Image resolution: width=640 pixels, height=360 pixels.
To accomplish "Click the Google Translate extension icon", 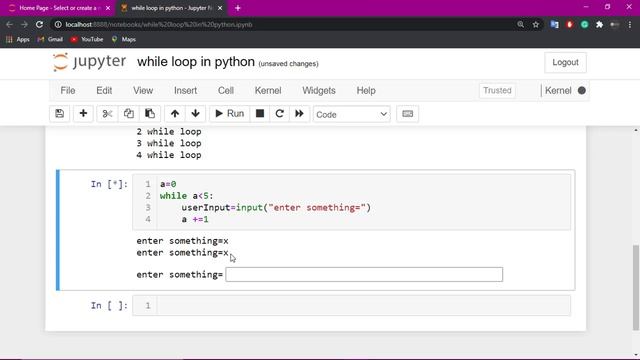I will pyautogui.click(x=554, y=24).
